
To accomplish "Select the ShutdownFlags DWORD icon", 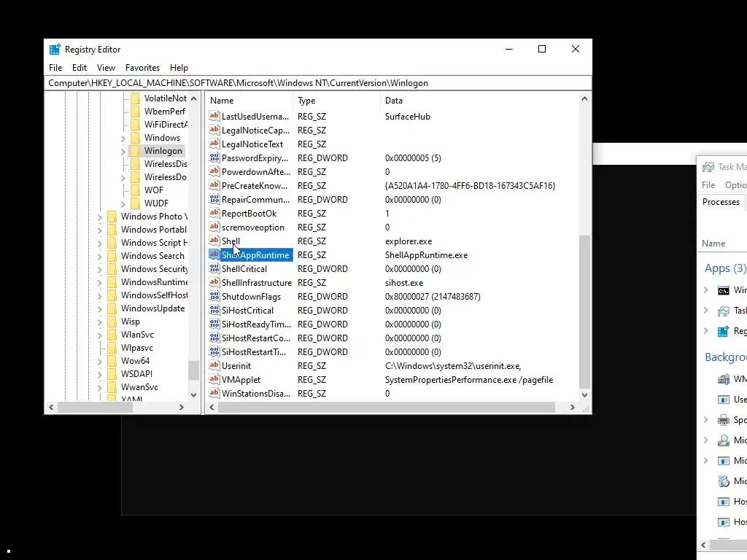I will pyautogui.click(x=214, y=296).
